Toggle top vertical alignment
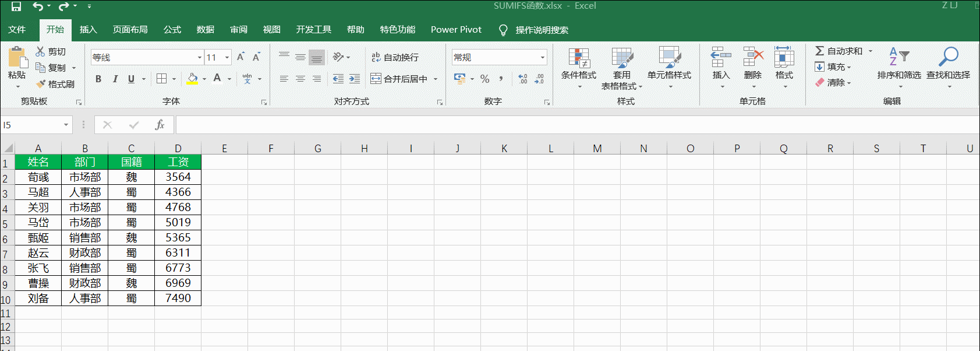 coord(284,57)
